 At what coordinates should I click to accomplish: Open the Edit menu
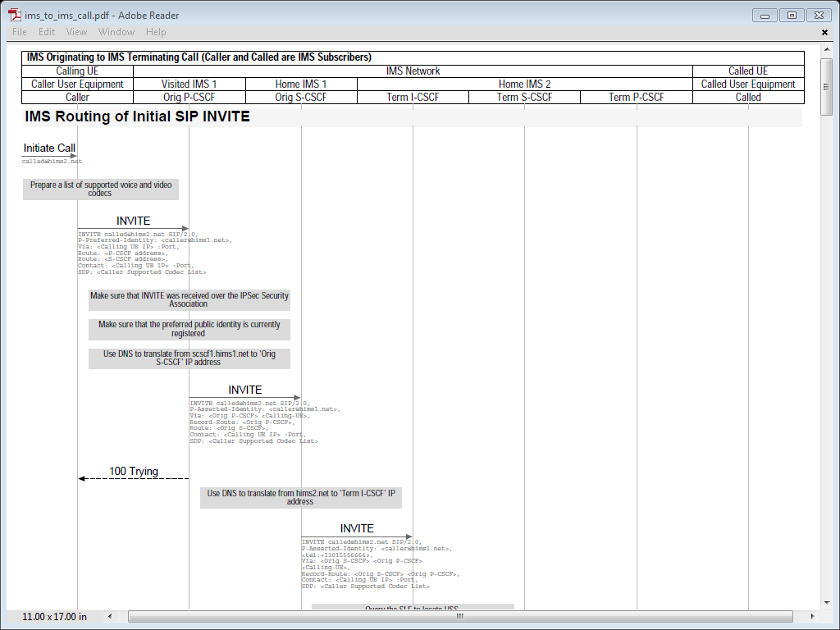[47, 32]
